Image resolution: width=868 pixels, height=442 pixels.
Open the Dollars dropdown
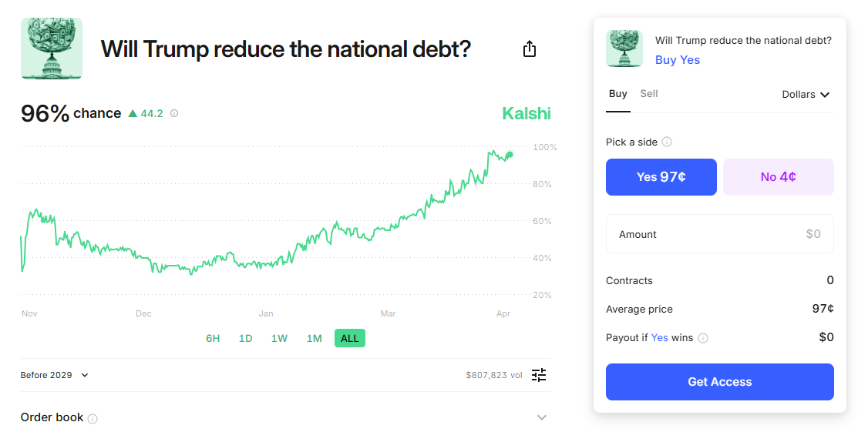[x=806, y=95]
